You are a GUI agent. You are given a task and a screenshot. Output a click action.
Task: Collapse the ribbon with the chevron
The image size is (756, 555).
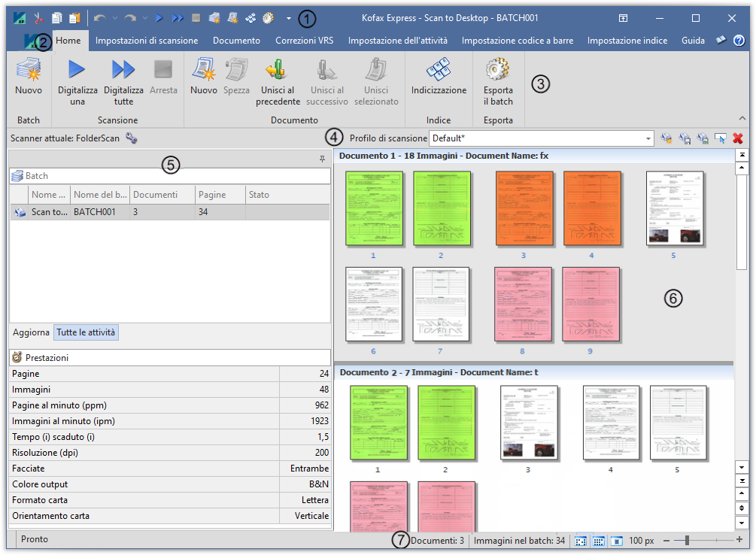[742, 118]
